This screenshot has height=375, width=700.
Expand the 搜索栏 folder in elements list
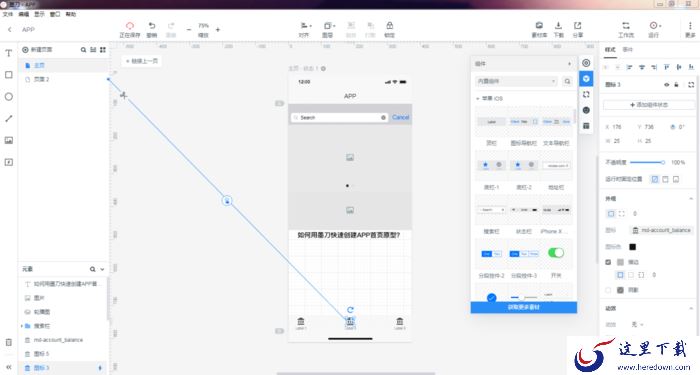[x=21, y=326]
